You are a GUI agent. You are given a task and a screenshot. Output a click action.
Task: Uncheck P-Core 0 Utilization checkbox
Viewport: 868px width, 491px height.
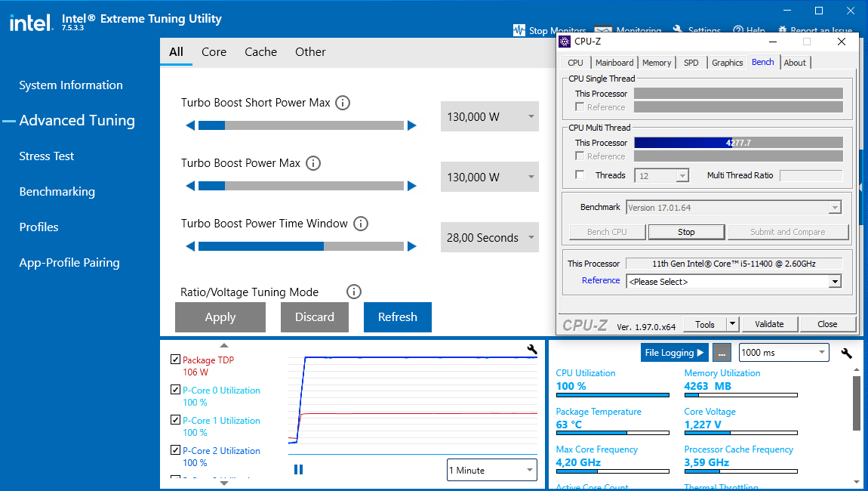tap(175, 390)
